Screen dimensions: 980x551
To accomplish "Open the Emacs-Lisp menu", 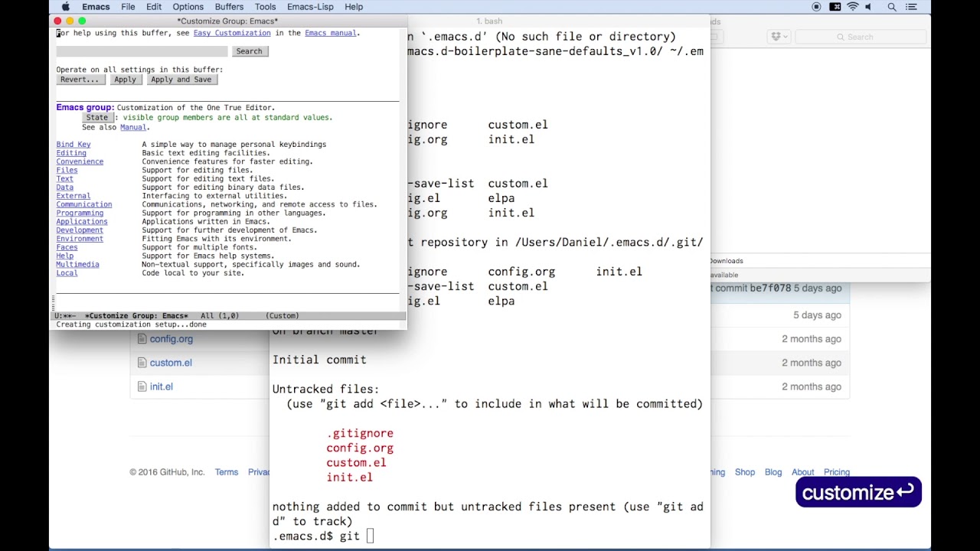I will point(310,7).
